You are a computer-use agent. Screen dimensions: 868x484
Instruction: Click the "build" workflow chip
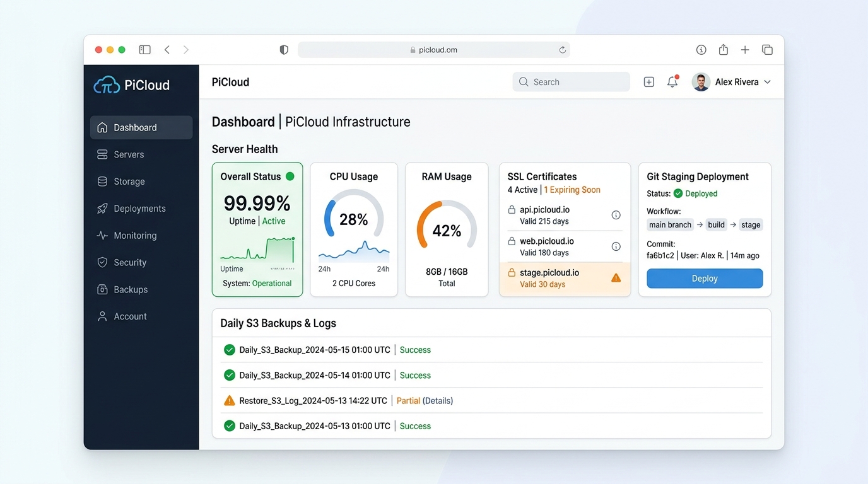[716, 225]
